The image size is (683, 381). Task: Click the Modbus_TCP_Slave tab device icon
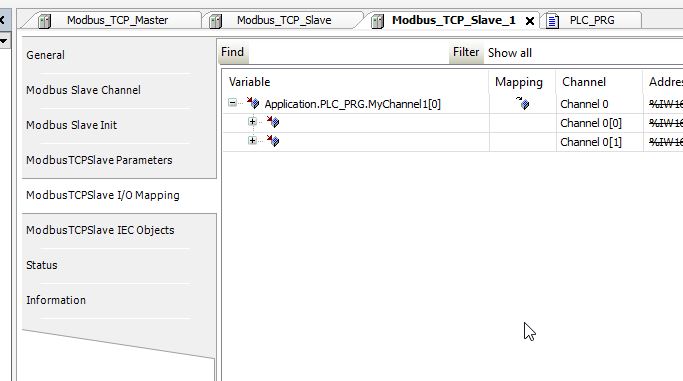(x=215, y=21)
